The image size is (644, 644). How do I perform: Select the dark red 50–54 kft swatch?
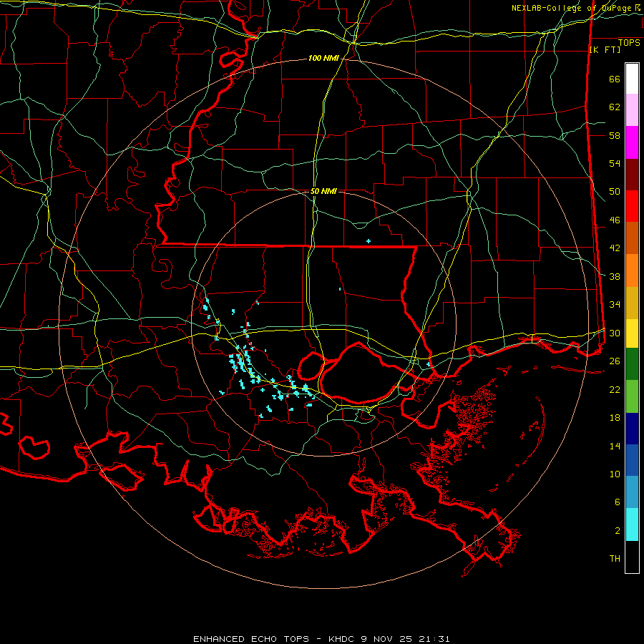coord(632,175)
